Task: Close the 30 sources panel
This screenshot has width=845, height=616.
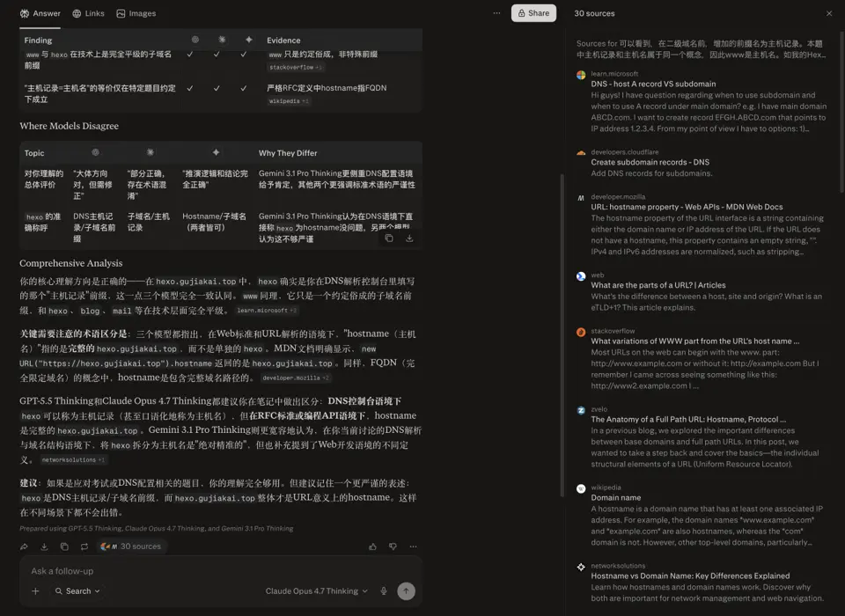Action: (x=829, y=13)
